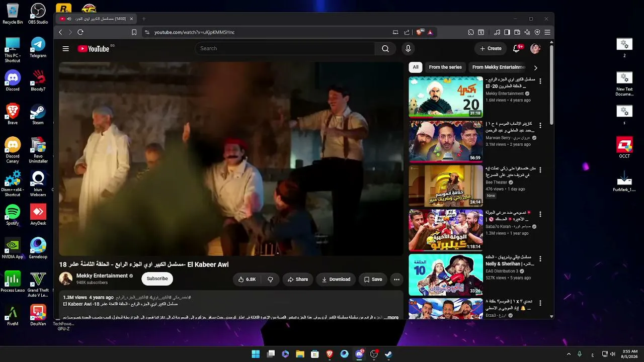Screen dimensions: 644x362
Task: Open the Saba7o Korah thumbnail (1:18:14)
Action: tap(446, 230)
